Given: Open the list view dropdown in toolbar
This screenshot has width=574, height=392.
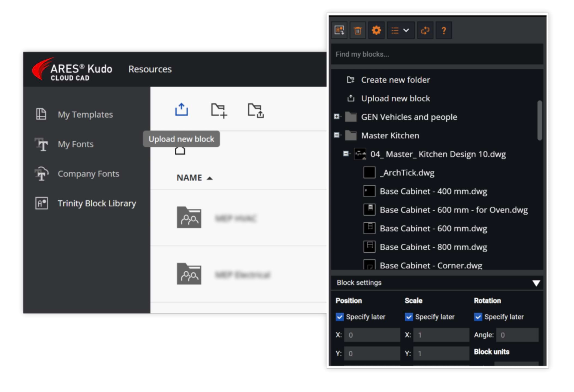Looking at the screenshot, I should [400, 30].
